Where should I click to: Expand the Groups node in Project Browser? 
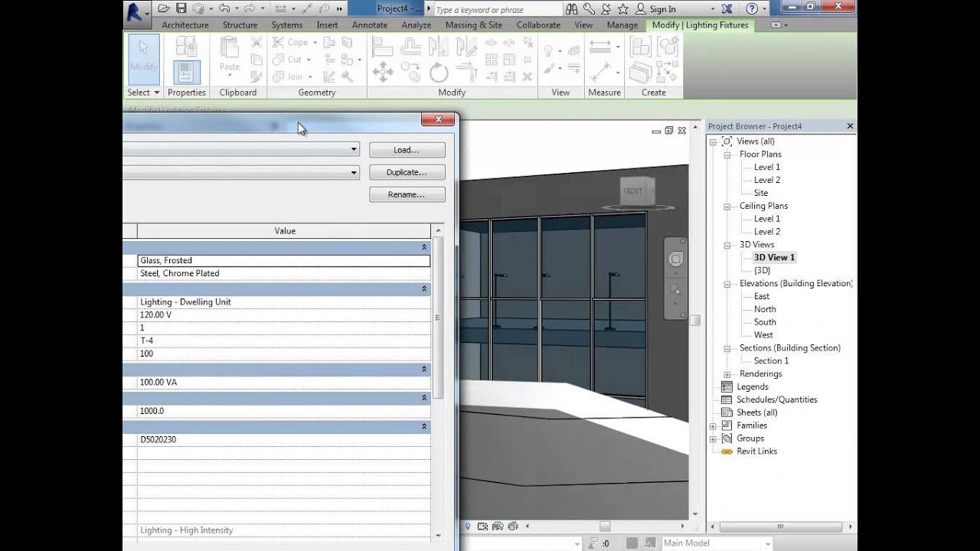[713, 439]
